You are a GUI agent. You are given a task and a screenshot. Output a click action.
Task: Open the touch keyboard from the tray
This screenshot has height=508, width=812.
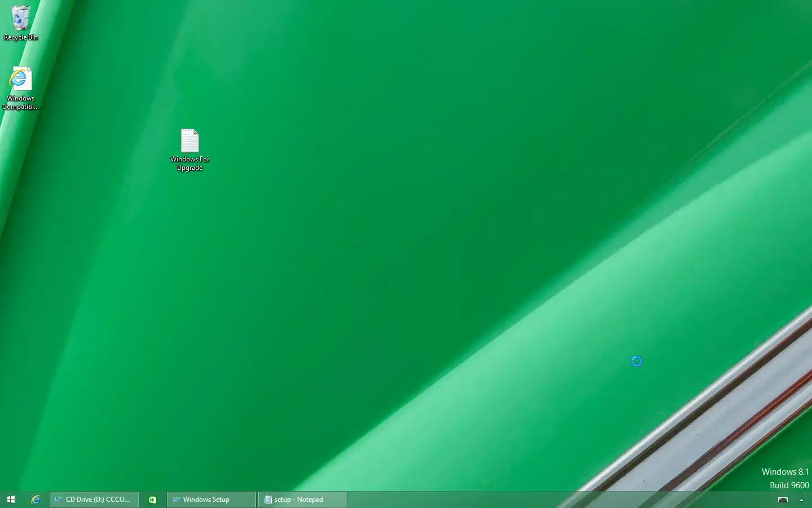pyautogui.click(x=783, y=500)
